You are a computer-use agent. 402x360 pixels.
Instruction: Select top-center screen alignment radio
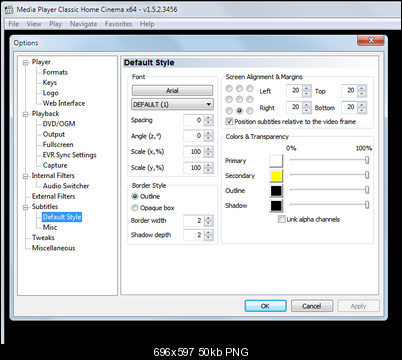pyautogui.click(x=239, y=89)
